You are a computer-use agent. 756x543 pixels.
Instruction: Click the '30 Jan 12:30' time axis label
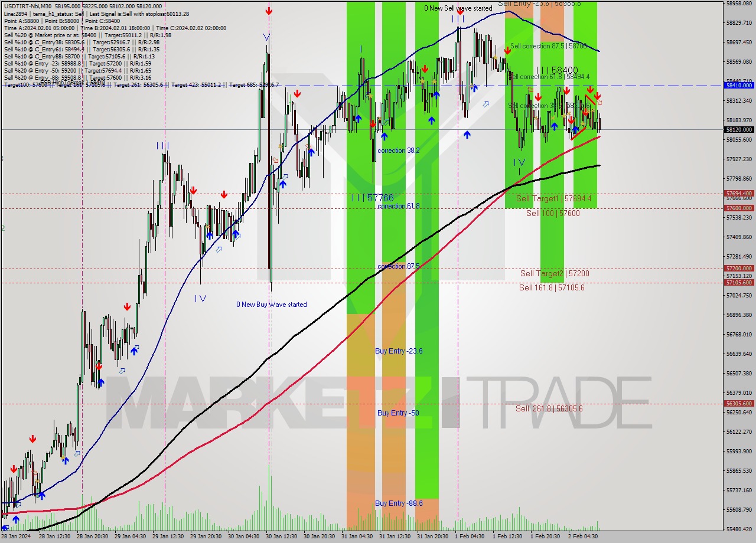(x=281, y=537)
